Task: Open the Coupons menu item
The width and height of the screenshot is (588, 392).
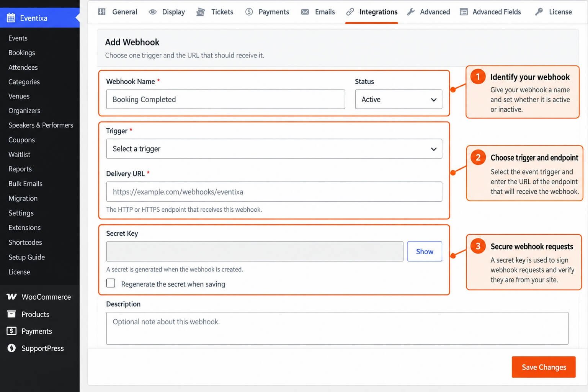Action: (x=22, y=140)
